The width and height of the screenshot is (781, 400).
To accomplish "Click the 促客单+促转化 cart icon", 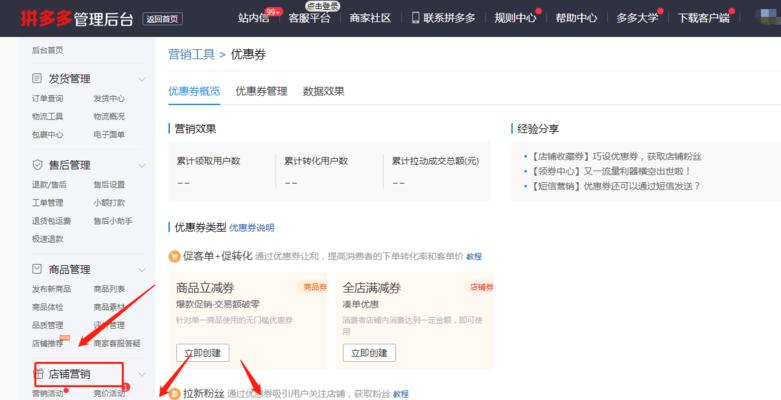I will [x=174, y=257].
